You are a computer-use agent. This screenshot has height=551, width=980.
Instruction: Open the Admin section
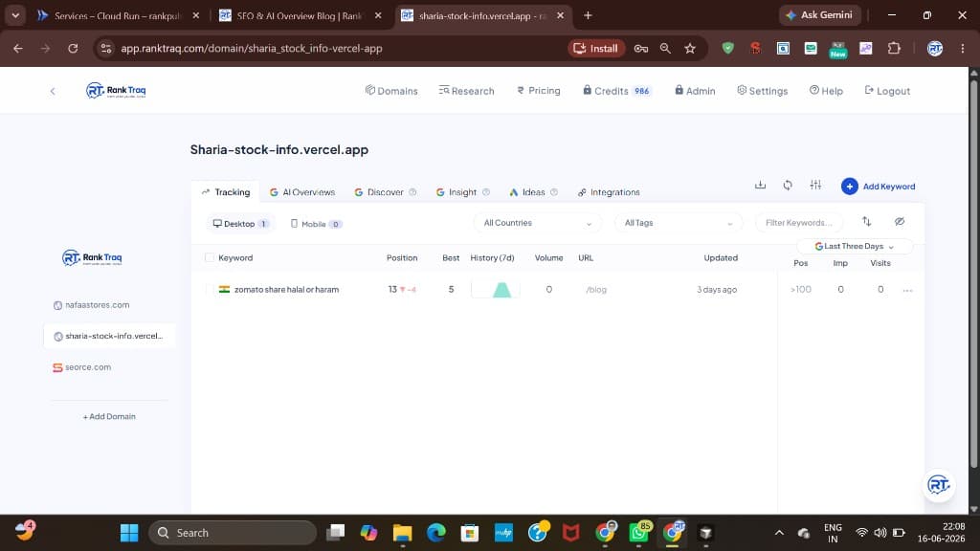click(x=695, y=91)
